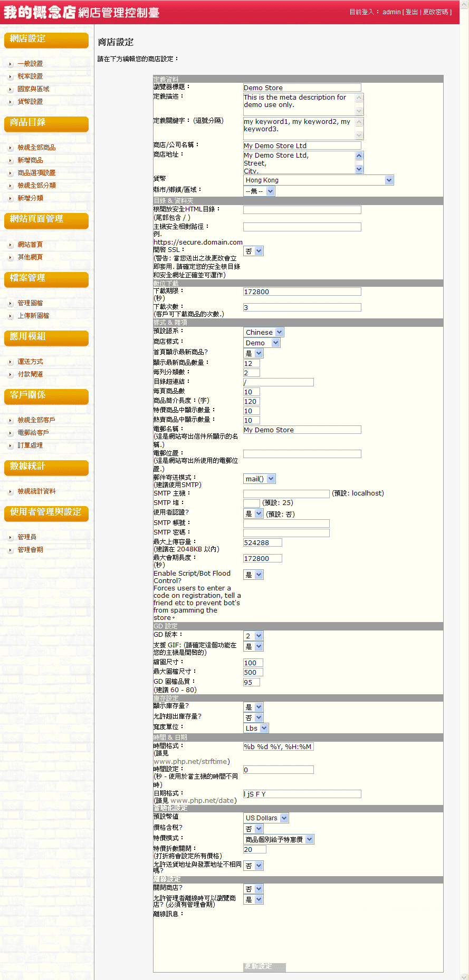Click the 登出 link in the header

411,12
